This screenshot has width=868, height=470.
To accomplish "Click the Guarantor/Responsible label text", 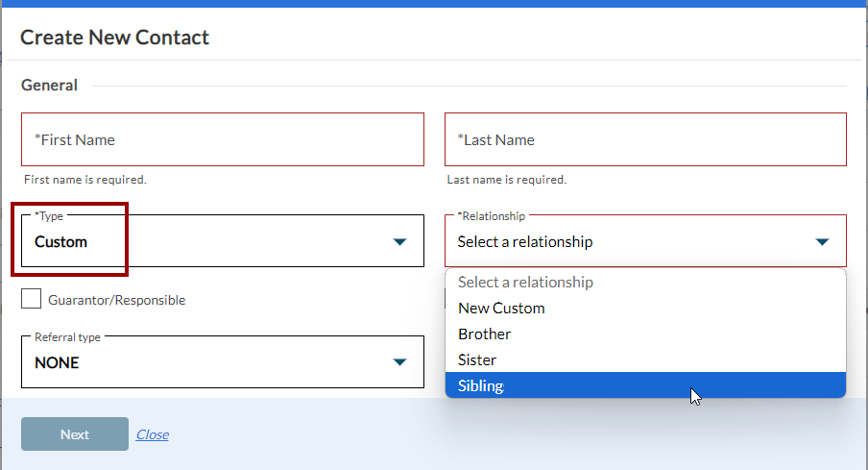I will click(116, 300).
